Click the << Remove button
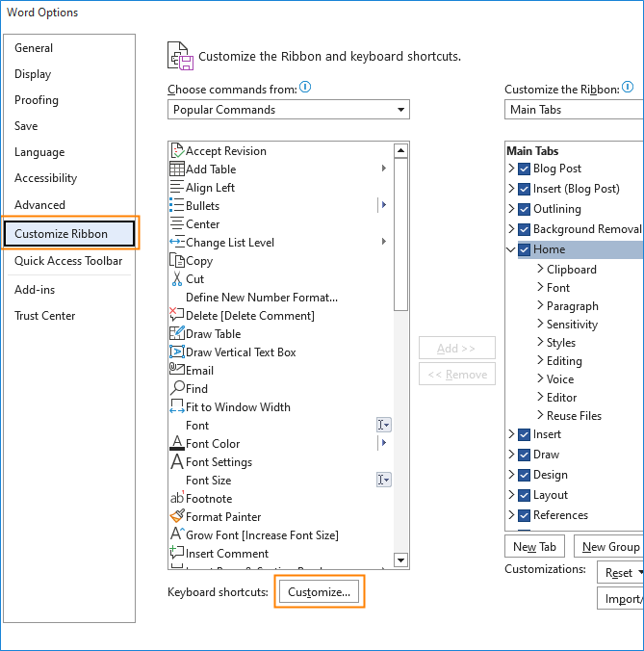644x651 pixels. [x=457, y=374]
